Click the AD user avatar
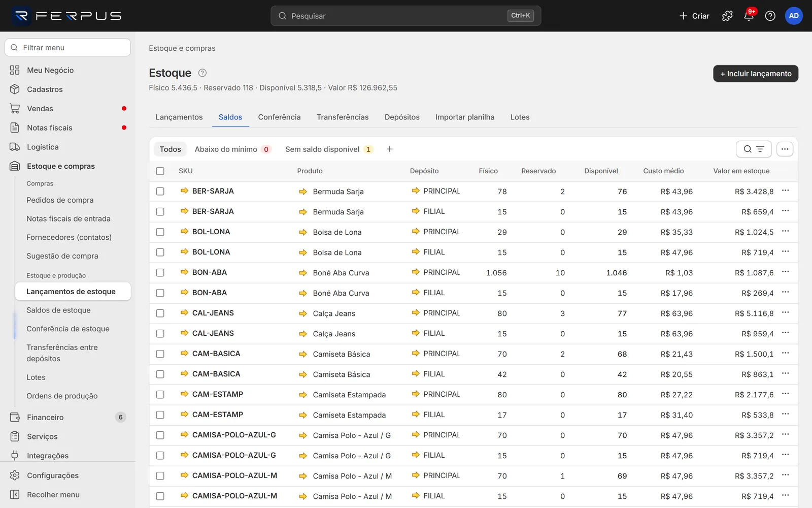Screen dimensions: 812x508 click(x=794, y=16)
